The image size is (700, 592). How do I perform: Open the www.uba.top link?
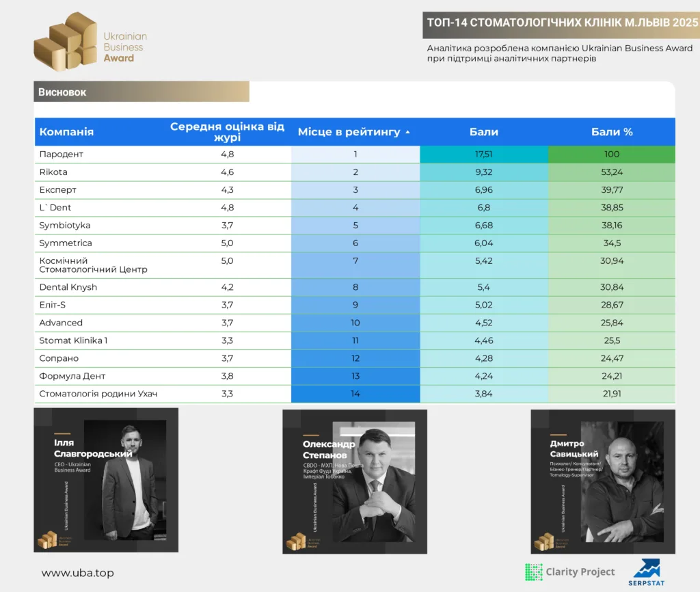click(x=78, y=573)
